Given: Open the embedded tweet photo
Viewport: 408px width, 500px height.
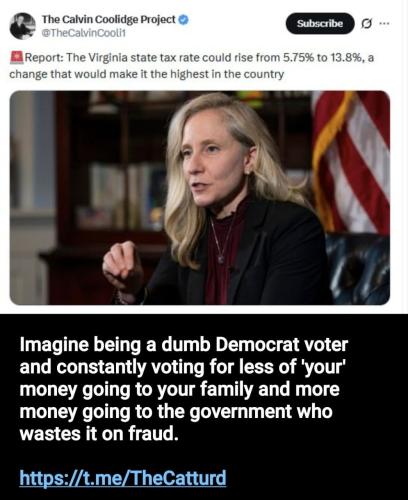Looking at the screenshot, I should tap(200, 198).
